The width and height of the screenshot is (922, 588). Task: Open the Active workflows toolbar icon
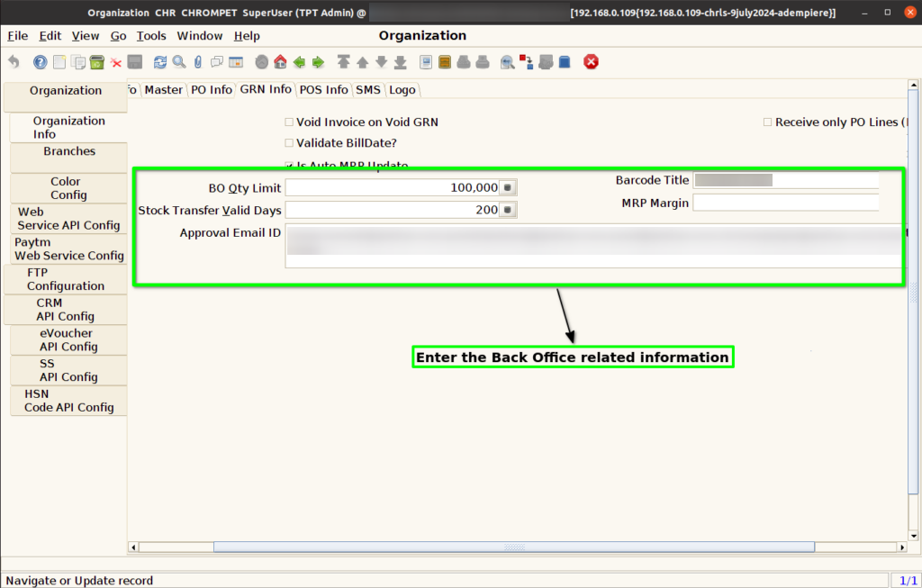(526, 62)
